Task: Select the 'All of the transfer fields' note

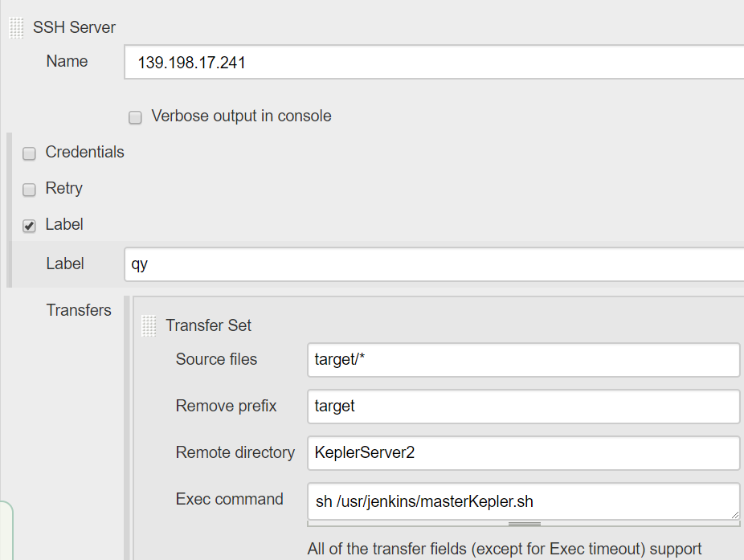Action: [505, 549]
